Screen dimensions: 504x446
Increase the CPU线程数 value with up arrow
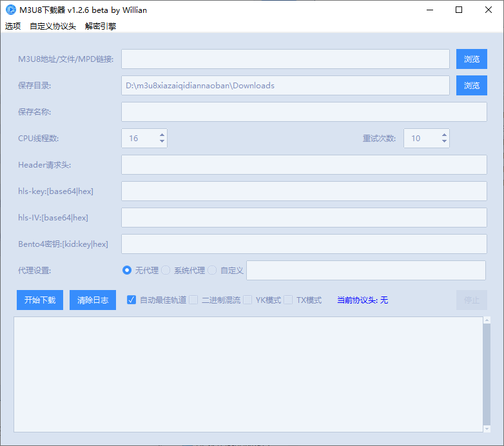click(x=162, y=135)
